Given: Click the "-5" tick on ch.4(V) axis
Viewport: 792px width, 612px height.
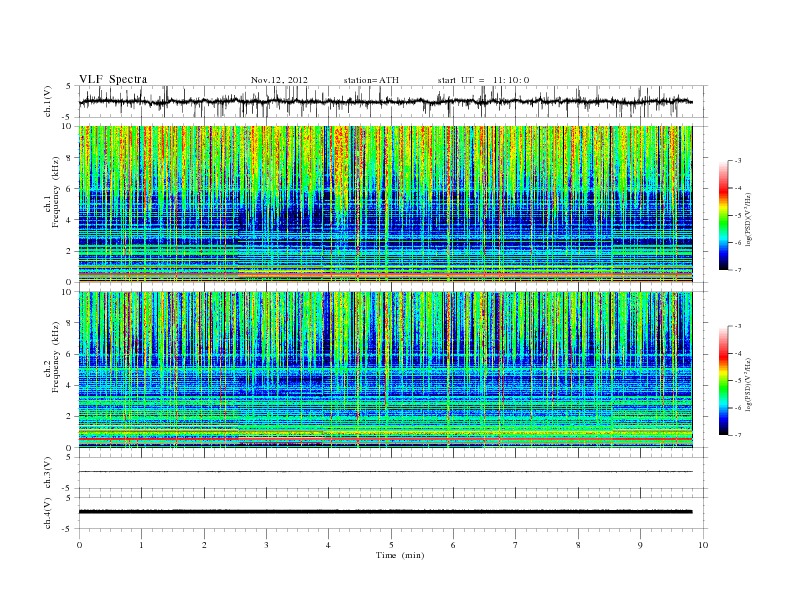Looking at the screenshot, I should (x=68, y=529).
